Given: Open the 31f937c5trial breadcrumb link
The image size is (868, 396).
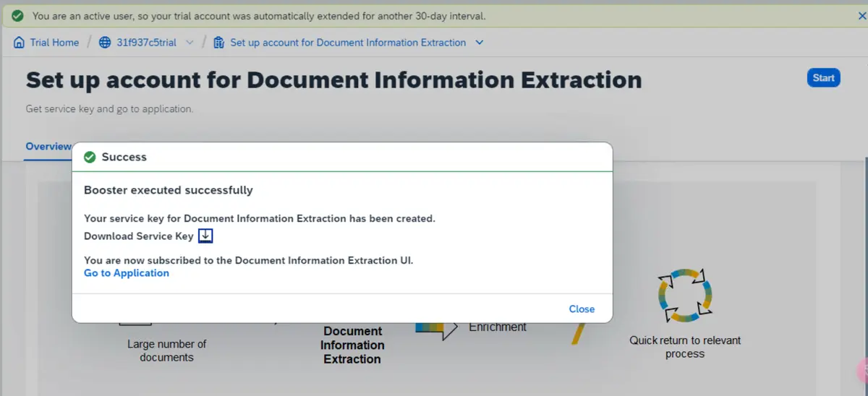Looking at the screenshot, I should (x=146, y=43).
